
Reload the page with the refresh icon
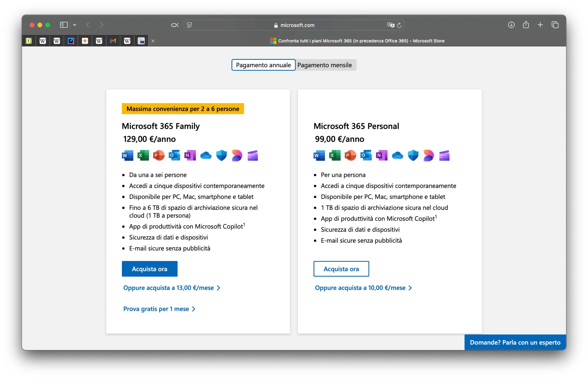pyautogui.click(x=399, y=25)
